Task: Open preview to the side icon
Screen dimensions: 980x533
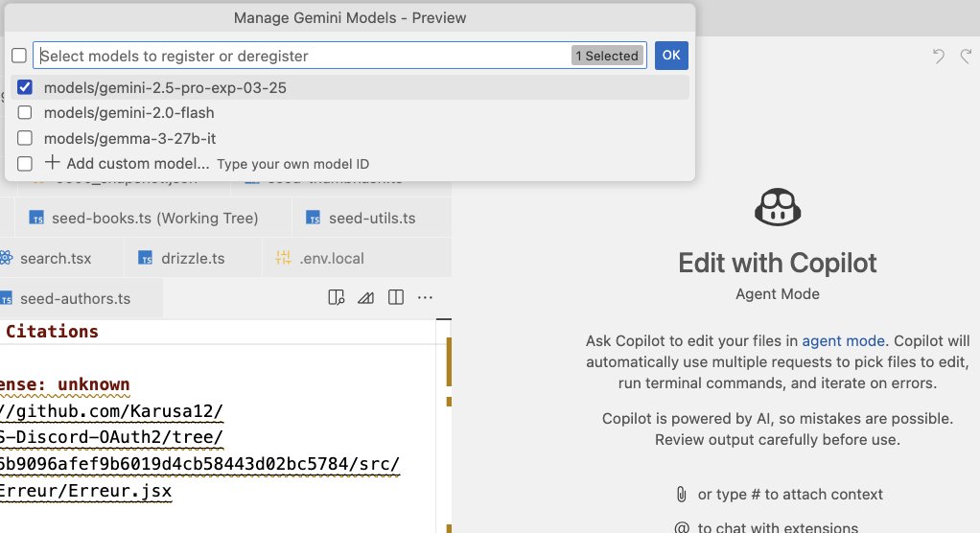Action: 337,297
